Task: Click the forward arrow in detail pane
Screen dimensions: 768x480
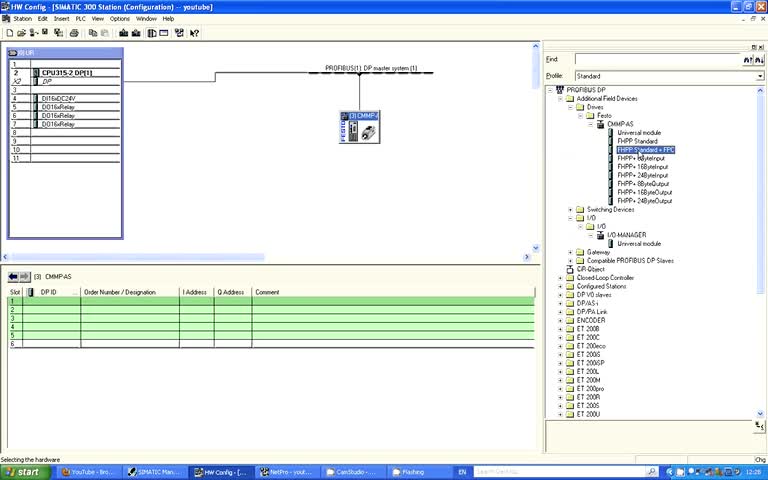Action: [24, 277]
